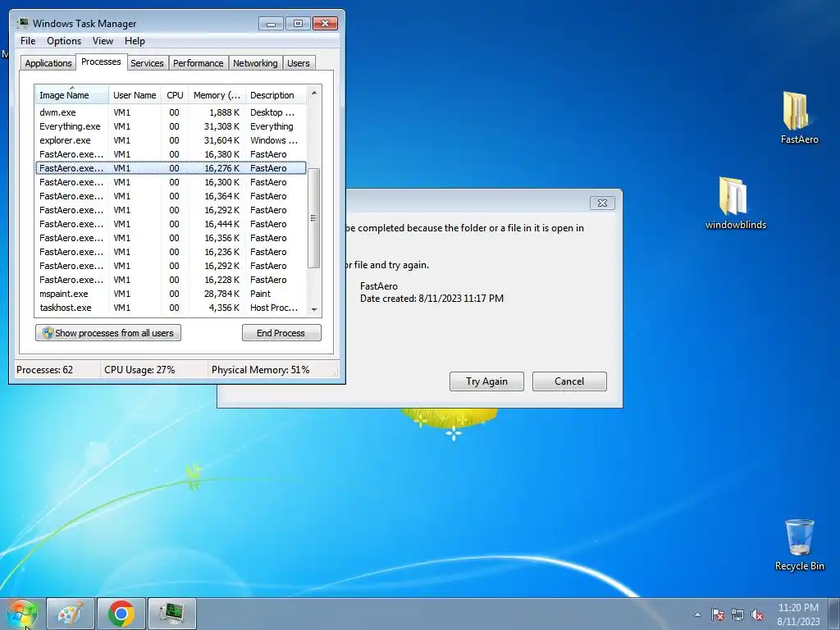840x630 pixels.
Task: Switch to the Users tab
Action: (x=299, y=62)
